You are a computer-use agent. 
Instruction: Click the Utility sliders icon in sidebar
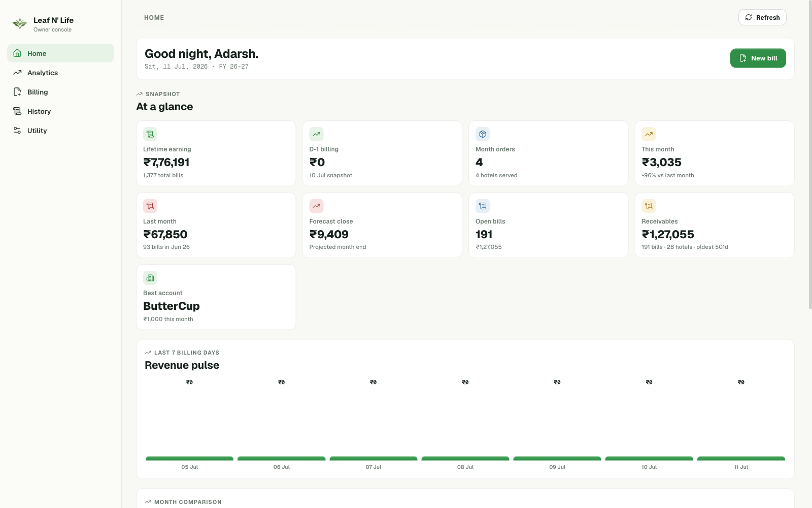pos(17,131)
